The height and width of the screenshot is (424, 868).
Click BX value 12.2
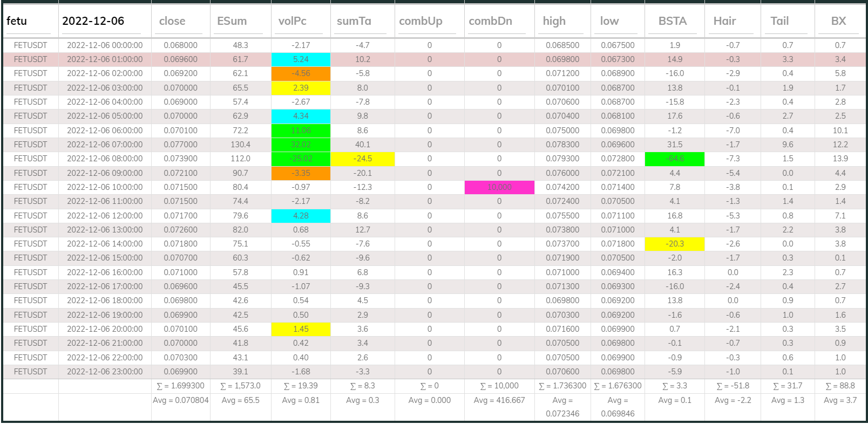click(x=840, y=145)
